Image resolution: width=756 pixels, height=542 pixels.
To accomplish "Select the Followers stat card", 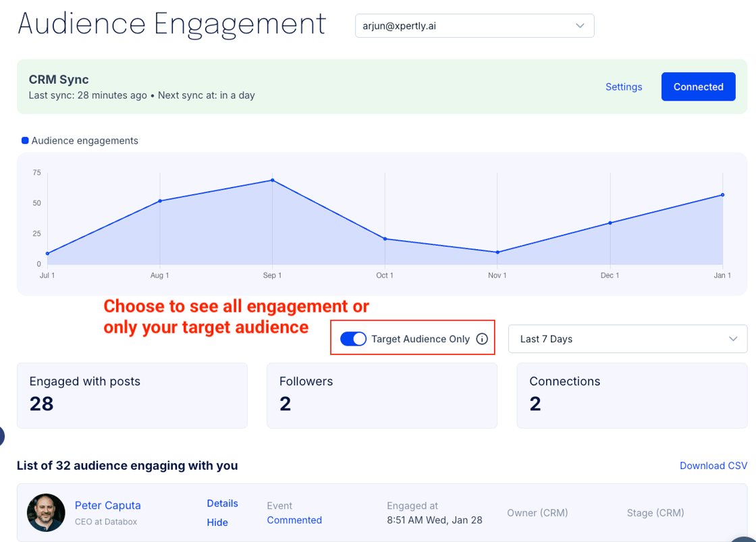I will [x=381, y=395].
